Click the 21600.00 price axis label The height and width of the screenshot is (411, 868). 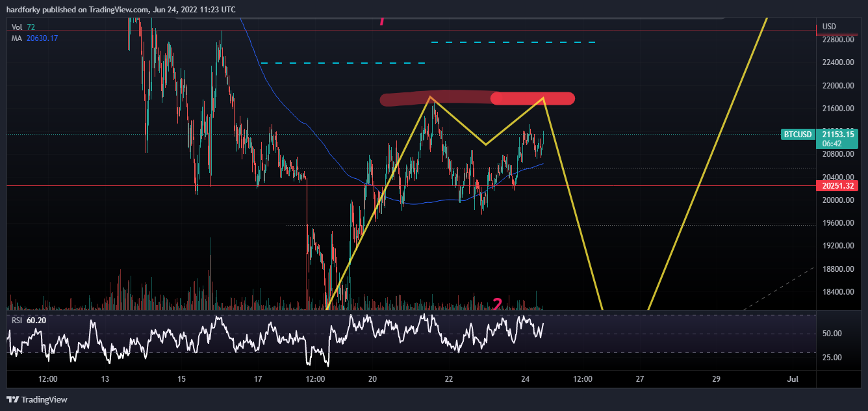pyautogui.click(x=837, y=109)
